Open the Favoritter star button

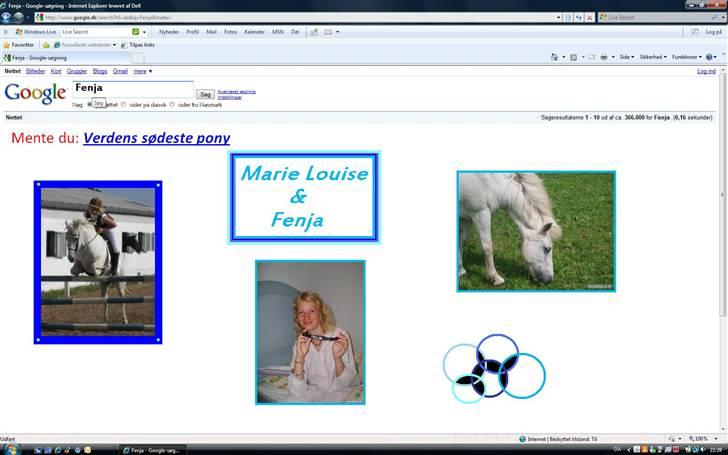pos(19,45)
